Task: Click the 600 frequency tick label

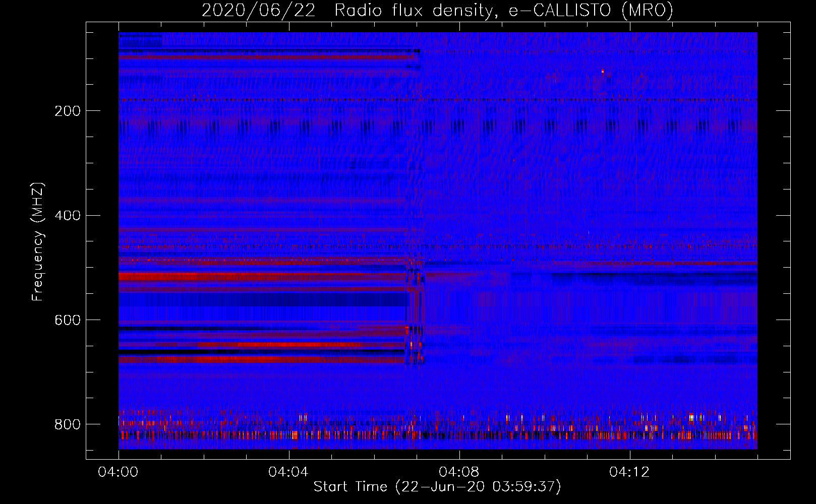Action: 68,320
